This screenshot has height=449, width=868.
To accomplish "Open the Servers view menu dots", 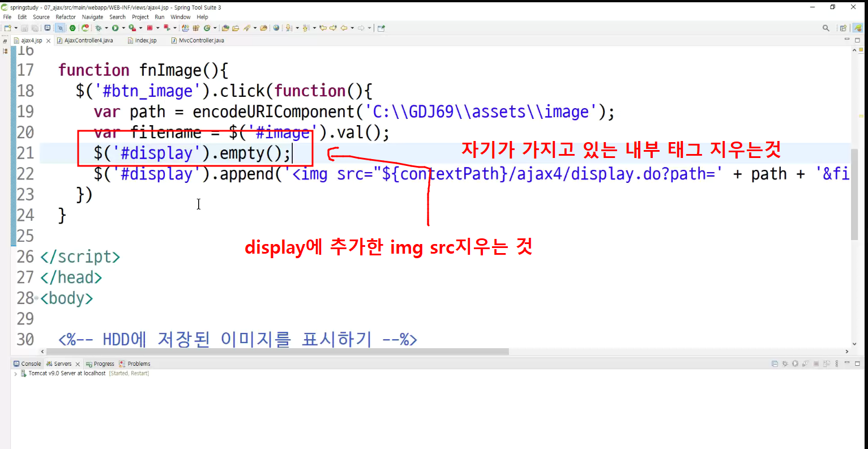I will 837,364.
